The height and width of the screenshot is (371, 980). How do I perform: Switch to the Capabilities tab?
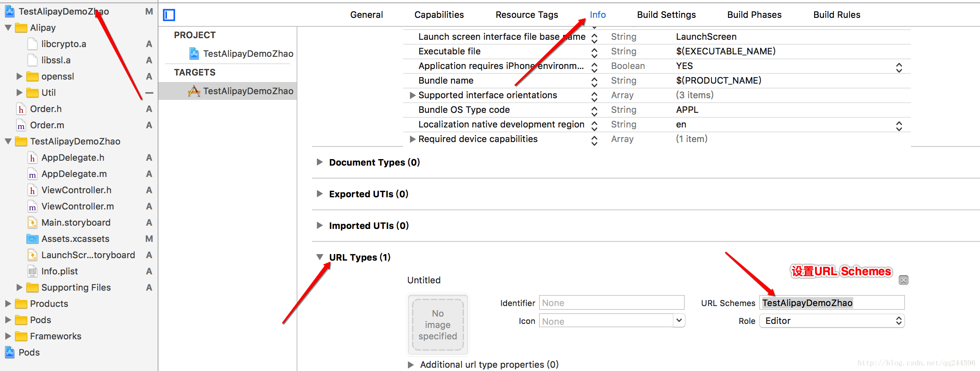pos(439,15)
